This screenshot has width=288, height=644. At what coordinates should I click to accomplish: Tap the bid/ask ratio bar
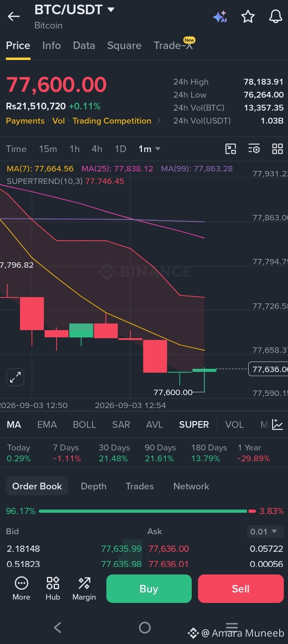[x=147, y=511]
